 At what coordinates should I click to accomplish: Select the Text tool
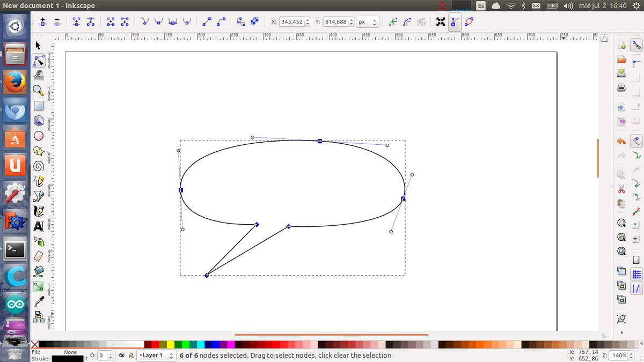(x=38, y=226)
